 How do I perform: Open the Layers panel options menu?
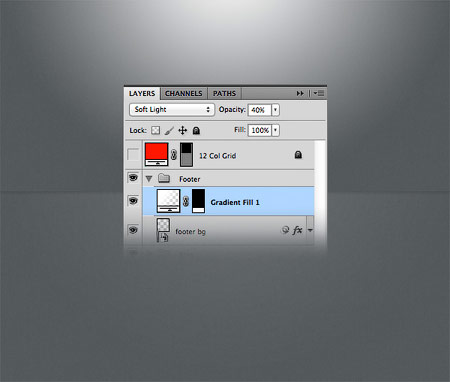(319, 94)
